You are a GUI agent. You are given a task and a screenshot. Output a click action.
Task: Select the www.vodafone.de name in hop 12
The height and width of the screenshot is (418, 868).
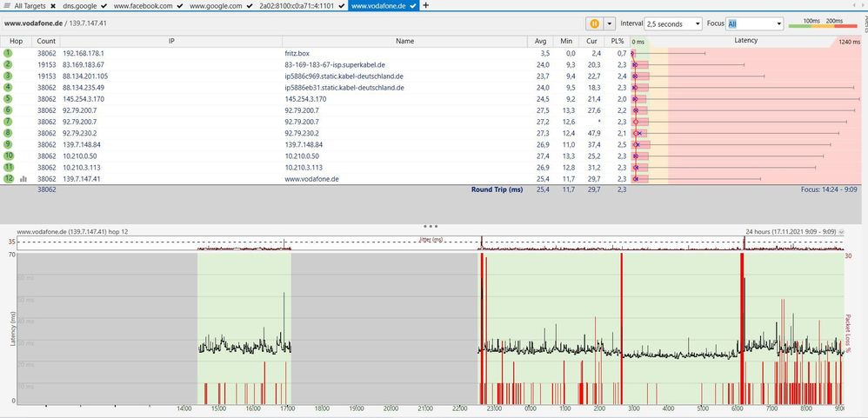tap(311, 179)
